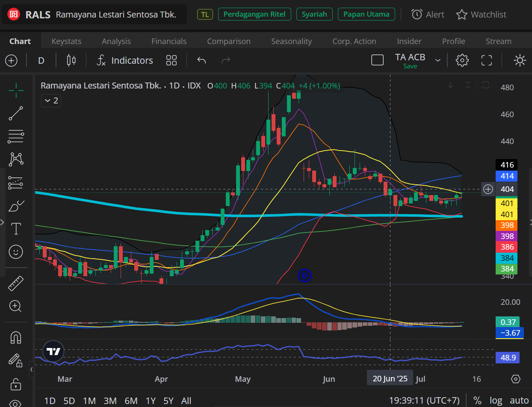Open the Fibonacci retracement tools
Image resolution: width=532 pixels, height=407 pixels.
pyautogui.click(x=16, y=136)
